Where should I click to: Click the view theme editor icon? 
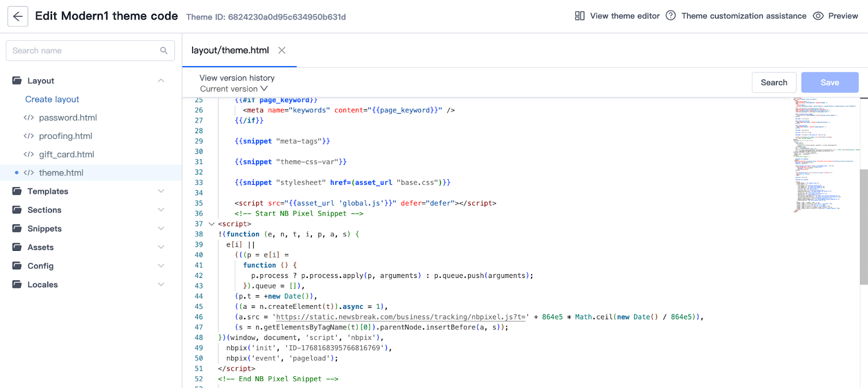tap(580, 16)
